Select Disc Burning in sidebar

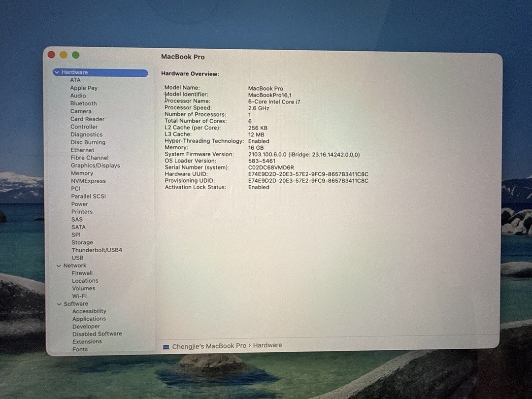point(88,142)
